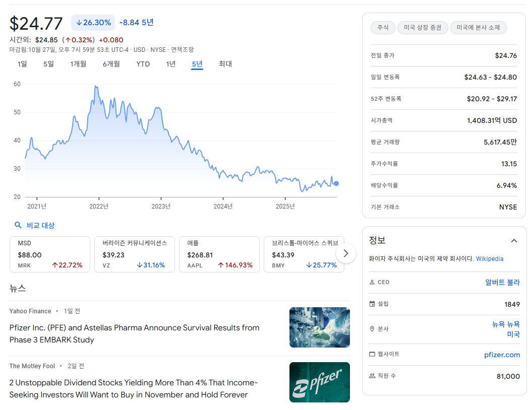Select the YTD chart range
Image resolution: width=532 pixels, height=410 pixels.
pyautogui.click(x=143, y=63)
